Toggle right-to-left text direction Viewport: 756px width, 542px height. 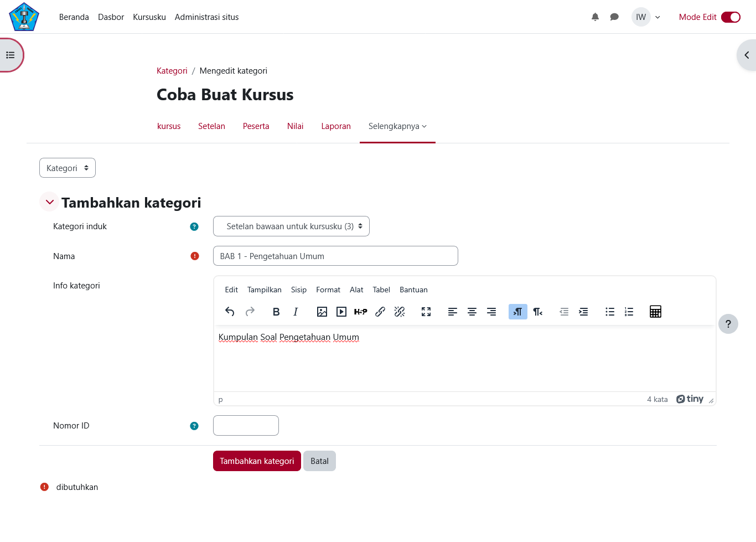pyautogui.click(x=537, y=312)
